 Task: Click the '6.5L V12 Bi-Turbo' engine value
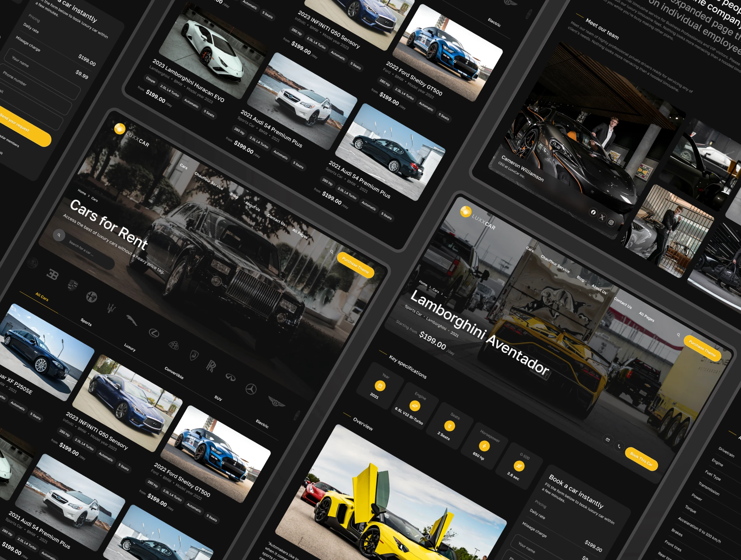[x=409, y=416]
